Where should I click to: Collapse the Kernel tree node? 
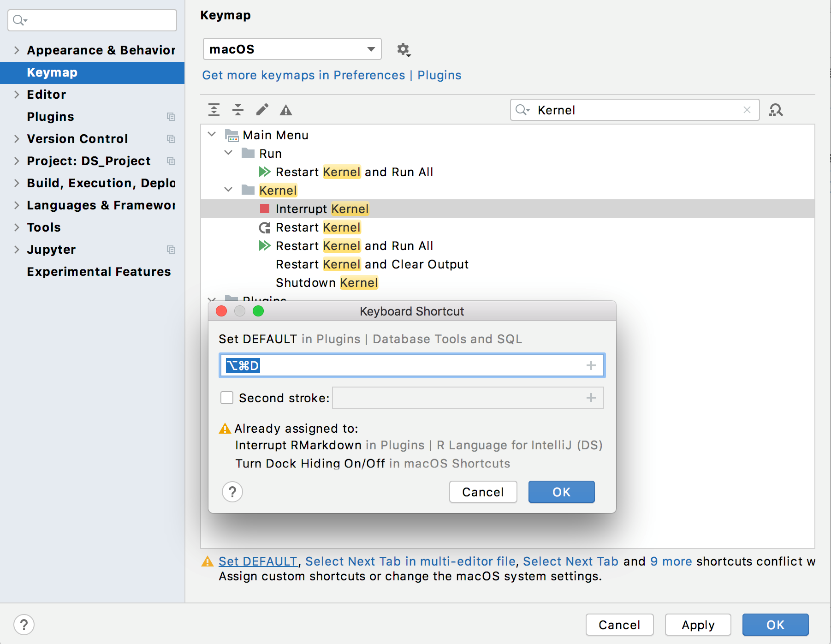click(x=228, y=190)
